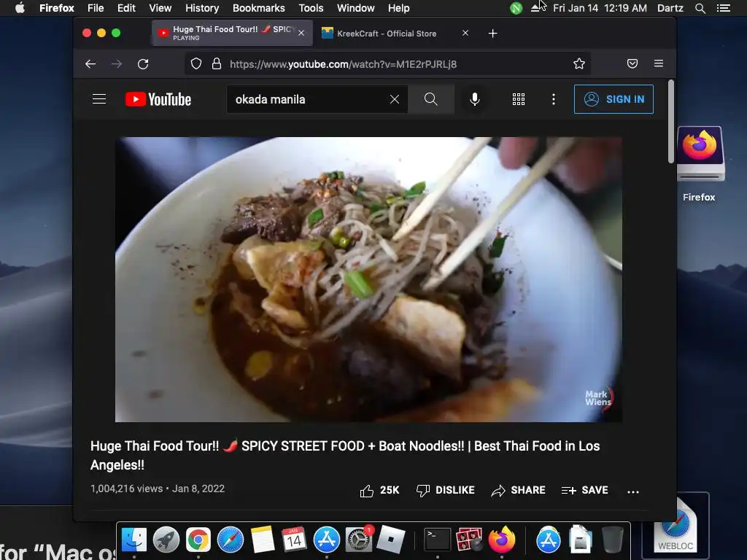Open the Bookmarks menu
This screenshot has height=560, width=747.
259,8
